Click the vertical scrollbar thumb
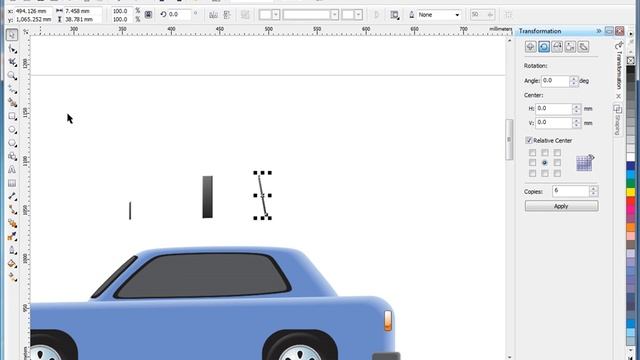Image resolution: width=640 pixels, height=360 pixels. point(509,140)
